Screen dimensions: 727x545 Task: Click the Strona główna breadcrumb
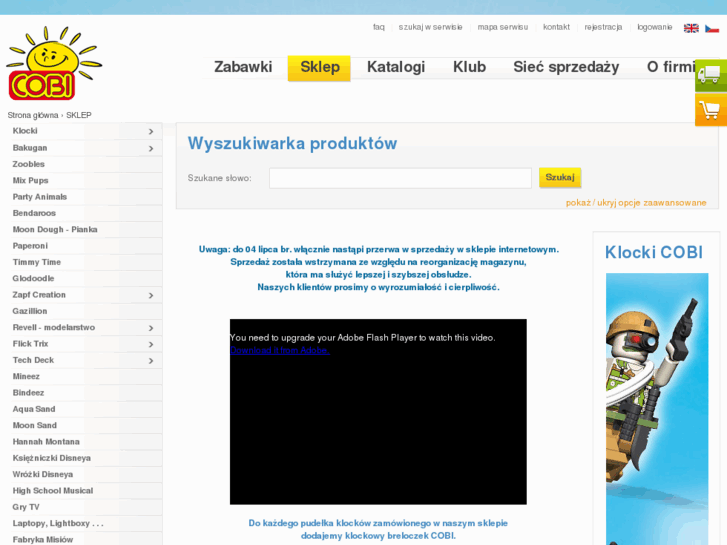coord(33,115)
